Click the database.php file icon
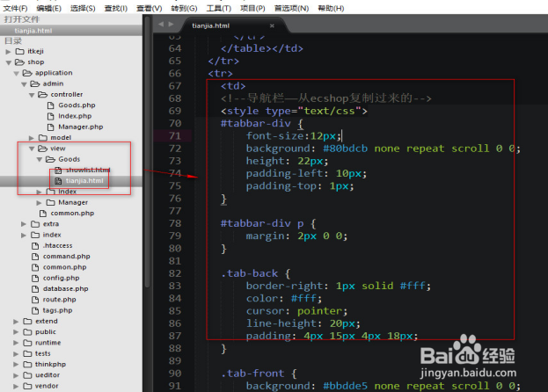The image size is (548, 392). point(35,289)
